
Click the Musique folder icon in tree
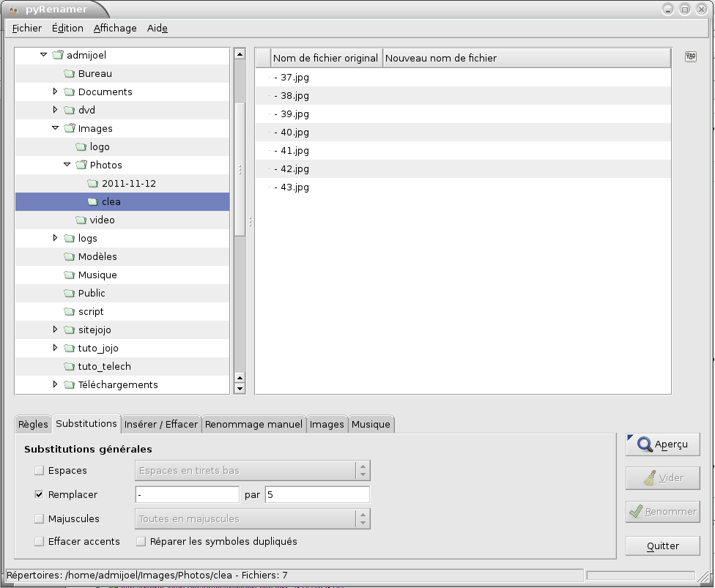tap(69, 275)
